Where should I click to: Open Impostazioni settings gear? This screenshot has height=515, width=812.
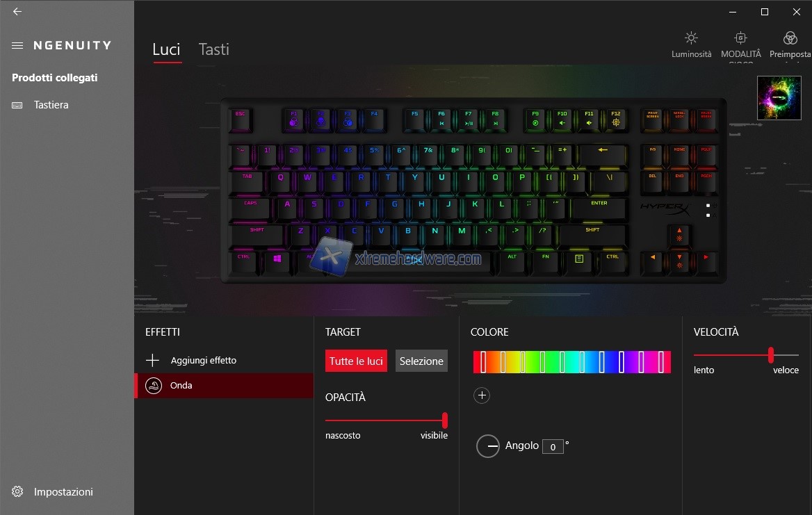pyautogui.click(x=17, y=491)
